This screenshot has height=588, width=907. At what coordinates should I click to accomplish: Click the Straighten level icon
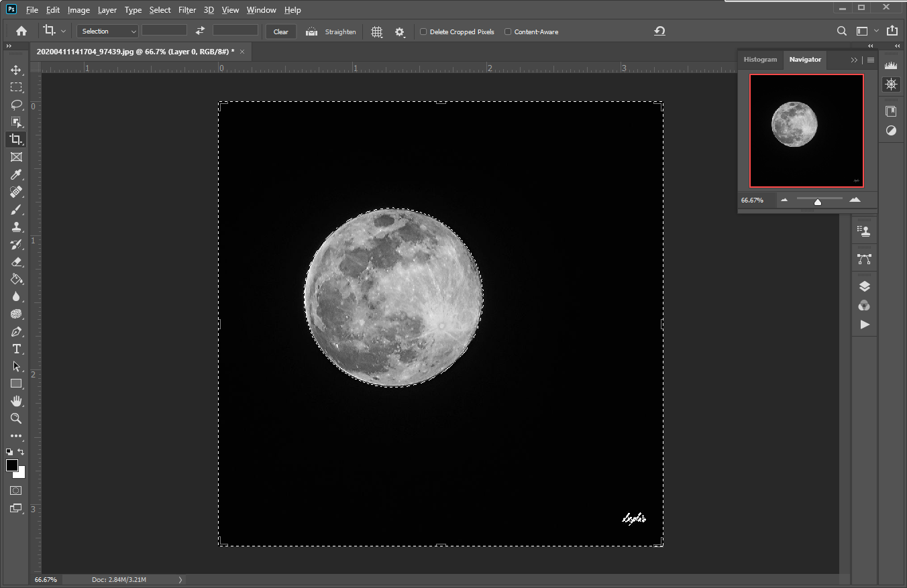coord(311,32)
